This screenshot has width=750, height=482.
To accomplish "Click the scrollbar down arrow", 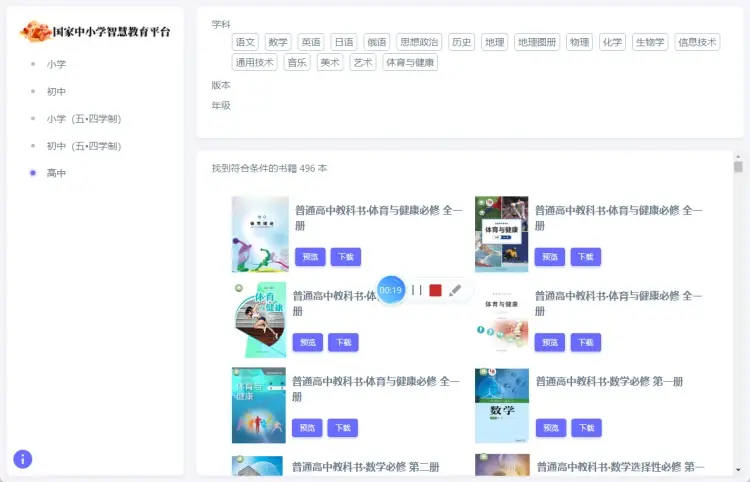I will pos(738,470).
